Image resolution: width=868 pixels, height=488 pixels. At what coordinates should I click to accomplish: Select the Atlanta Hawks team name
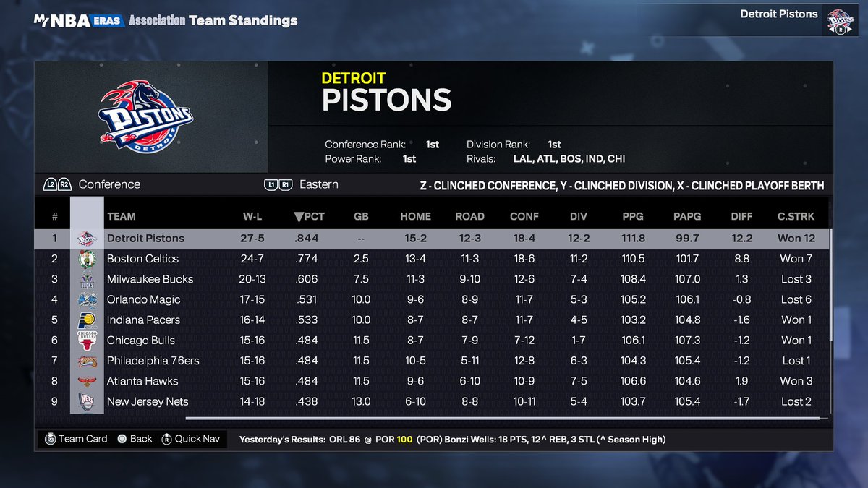click(142, 381)
